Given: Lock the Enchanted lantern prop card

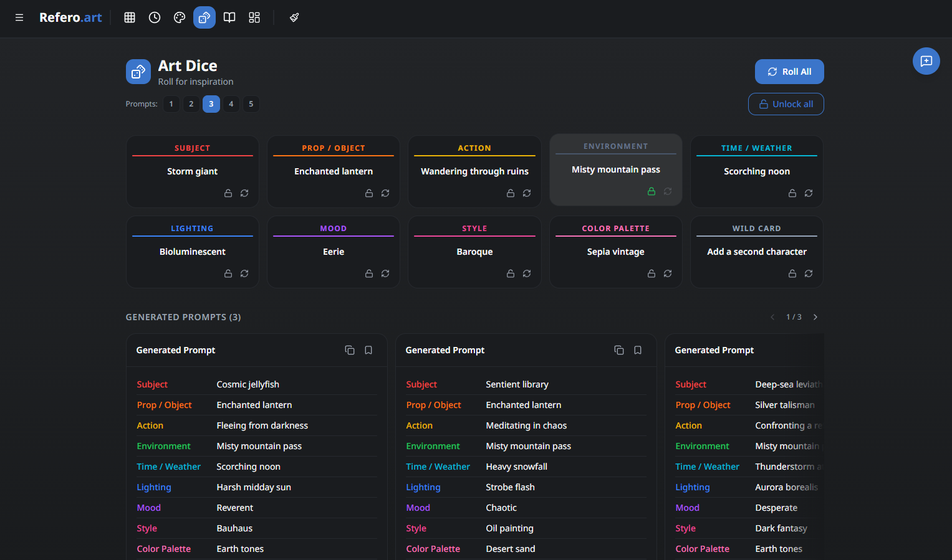Looking at the screenshot, I should [369, 193].
